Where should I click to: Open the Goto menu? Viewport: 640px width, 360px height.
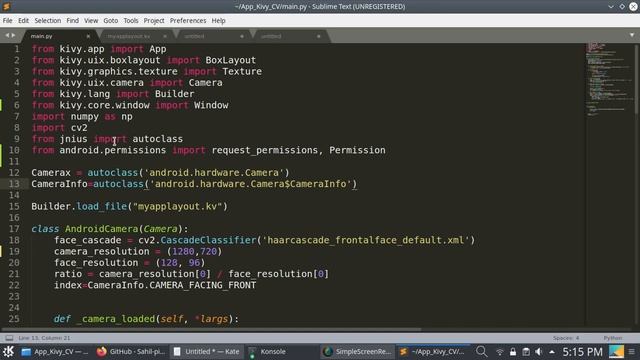click(111, 20)
